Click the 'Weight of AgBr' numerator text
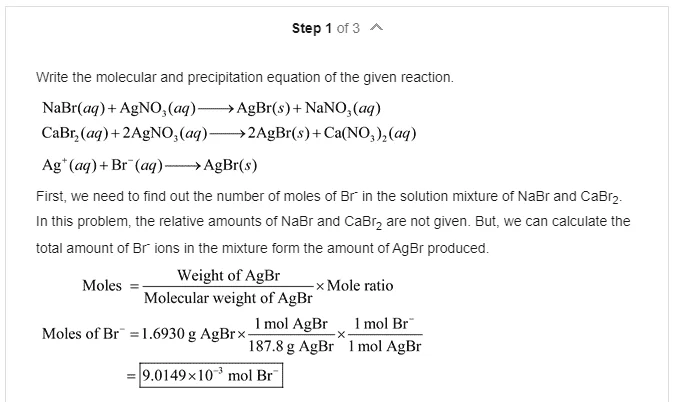 coord(228,275)
